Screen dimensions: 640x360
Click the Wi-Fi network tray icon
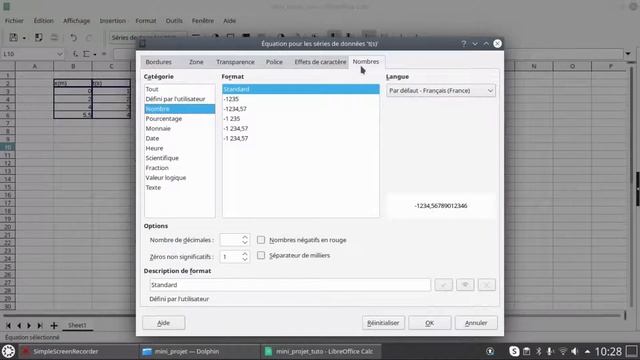point(563,351)
